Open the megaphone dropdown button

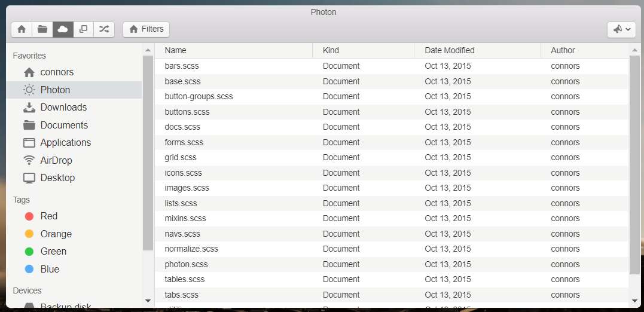[621, 29]
